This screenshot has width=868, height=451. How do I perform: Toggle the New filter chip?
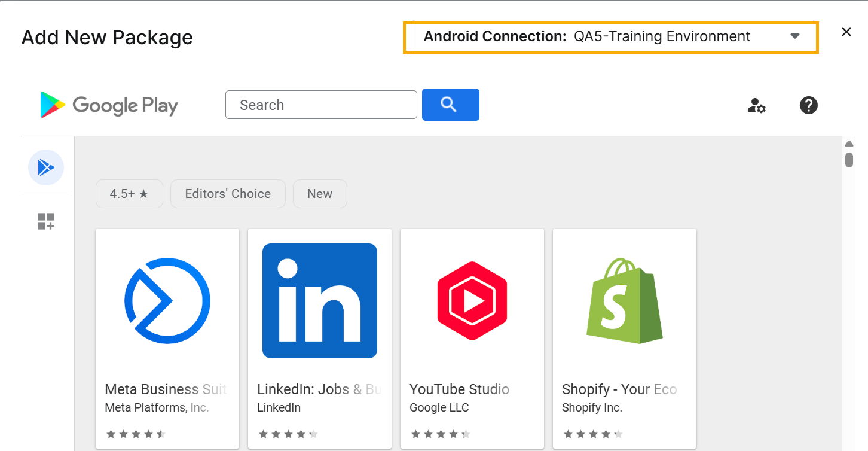[x=320, y=194]
